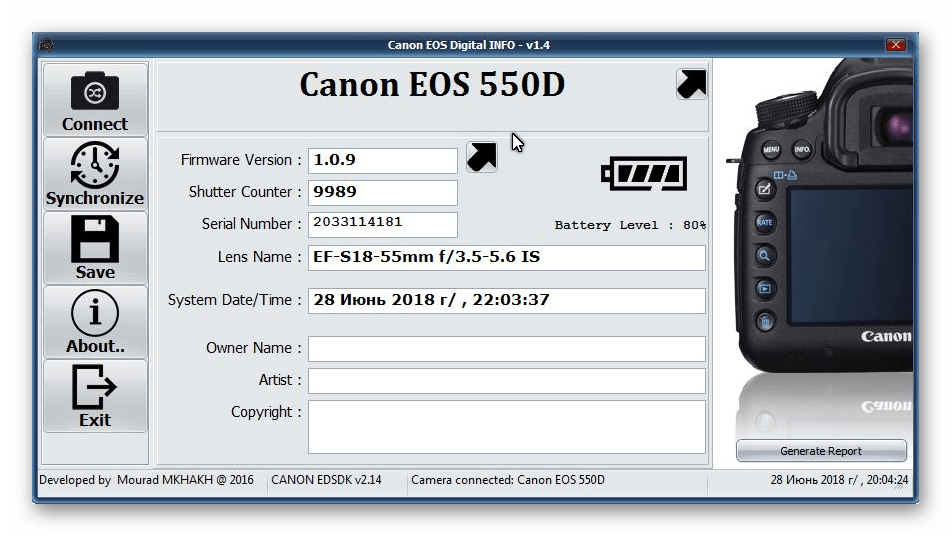951x536 pixels.
Task: Click arrow icon beside camera model title
Action: pos(691,84)
